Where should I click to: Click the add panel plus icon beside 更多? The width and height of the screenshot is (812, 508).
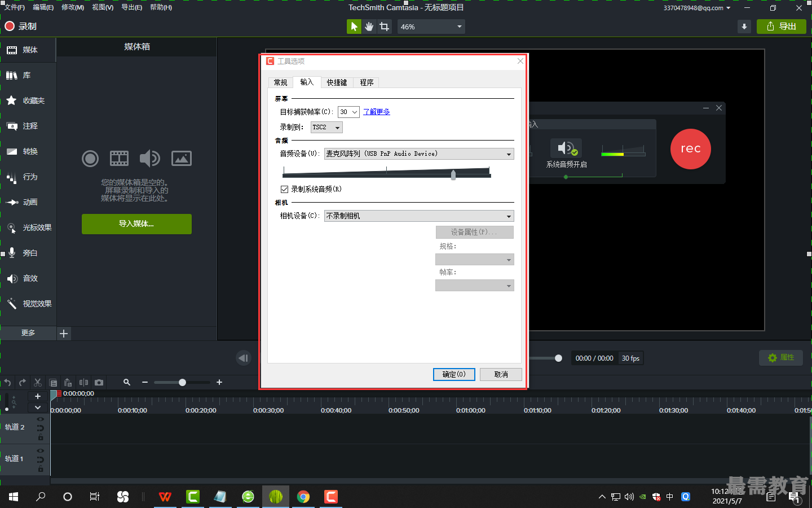(x=64, y=334)
